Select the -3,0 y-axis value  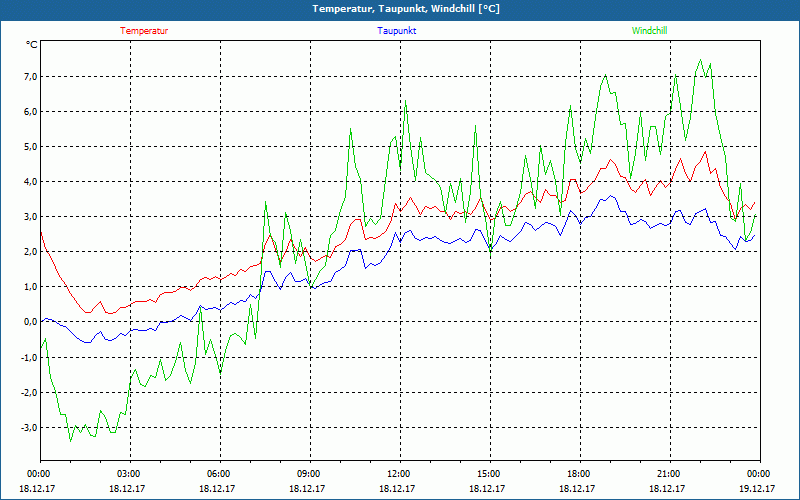(x=29, y=428)
